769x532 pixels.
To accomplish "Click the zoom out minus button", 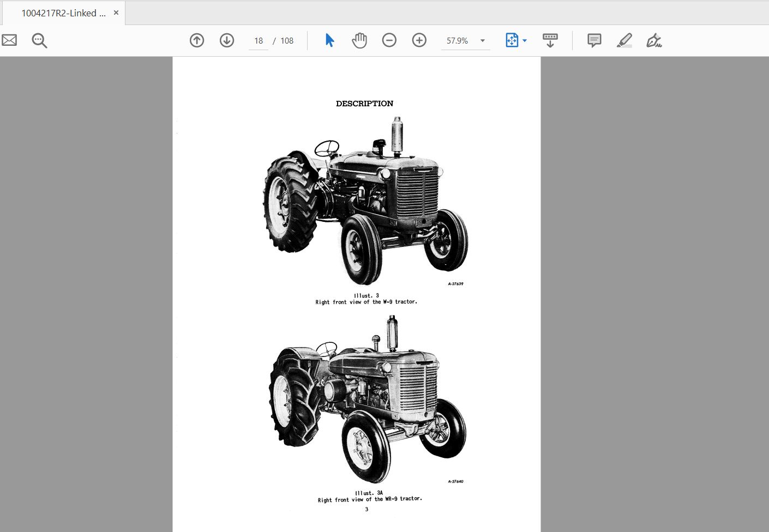I will [x=389, y=40].
